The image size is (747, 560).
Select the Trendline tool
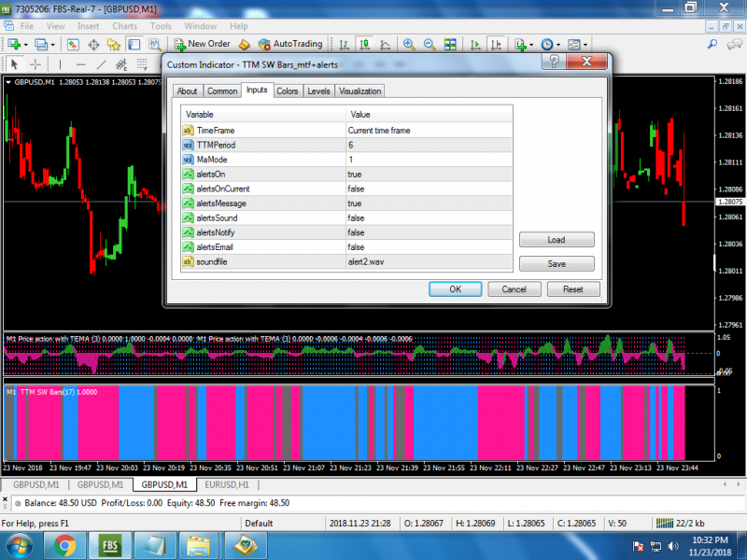pyautogui.click(x=101, y=63)
